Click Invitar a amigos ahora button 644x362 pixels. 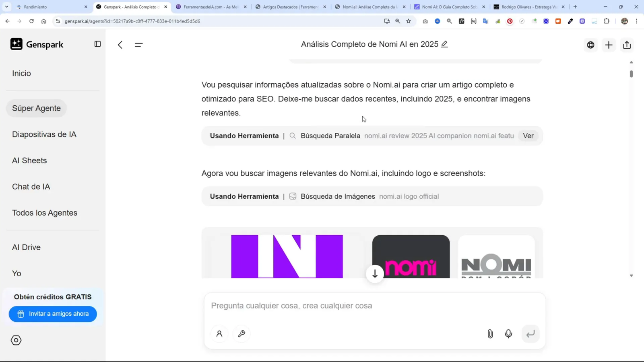(53, 314)
